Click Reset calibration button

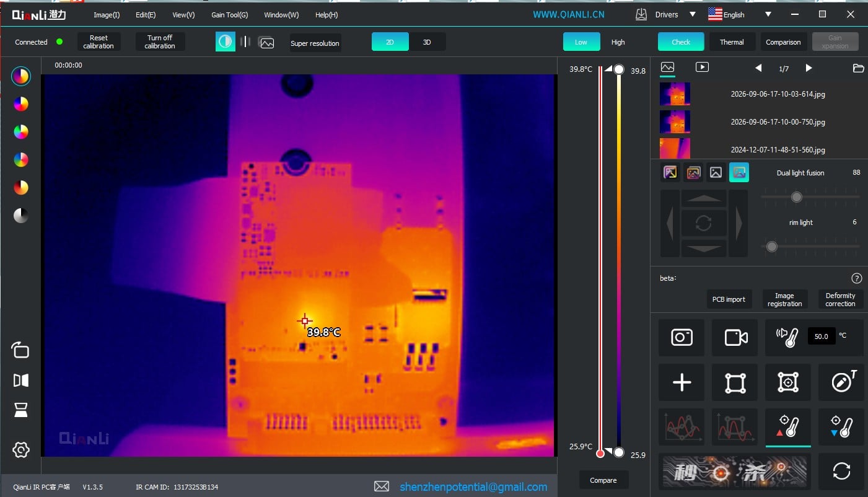tap(99, 42)
